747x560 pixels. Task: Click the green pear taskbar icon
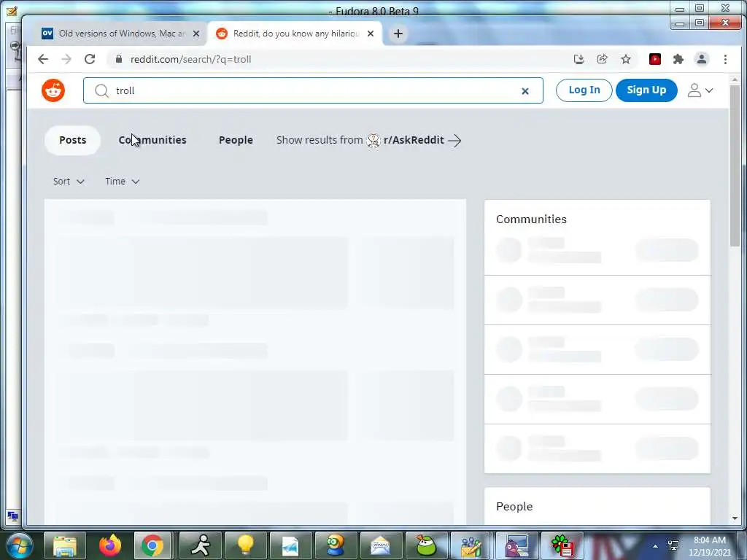click(x=426, y=545)
